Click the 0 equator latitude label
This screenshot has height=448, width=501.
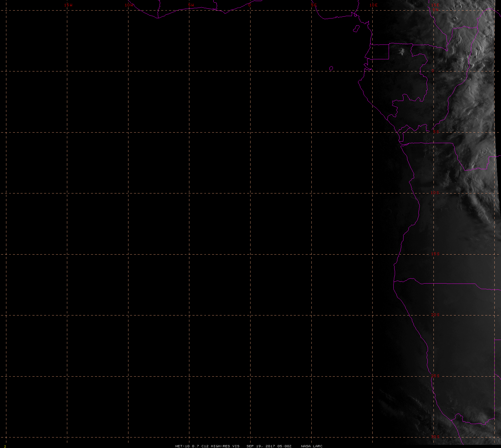coord(433,71)
